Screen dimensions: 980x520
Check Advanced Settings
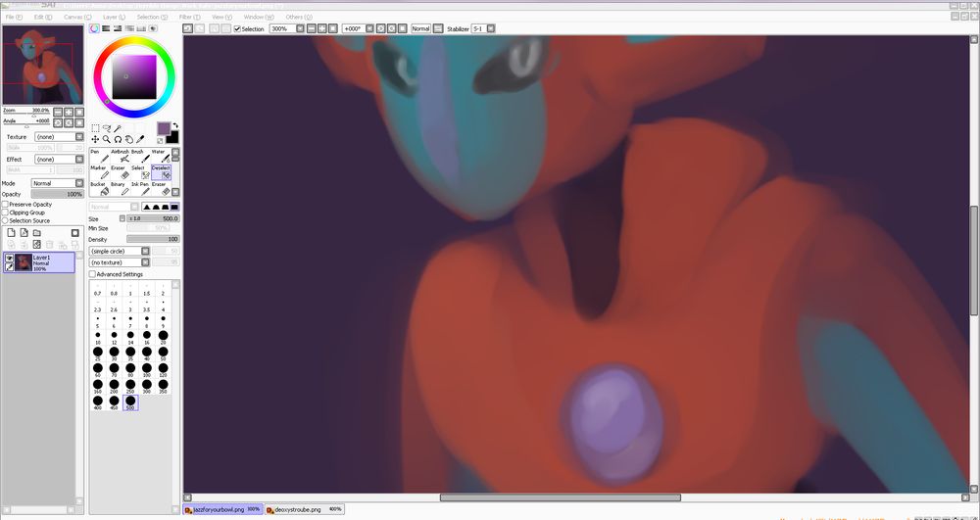(x=92, y=274)
